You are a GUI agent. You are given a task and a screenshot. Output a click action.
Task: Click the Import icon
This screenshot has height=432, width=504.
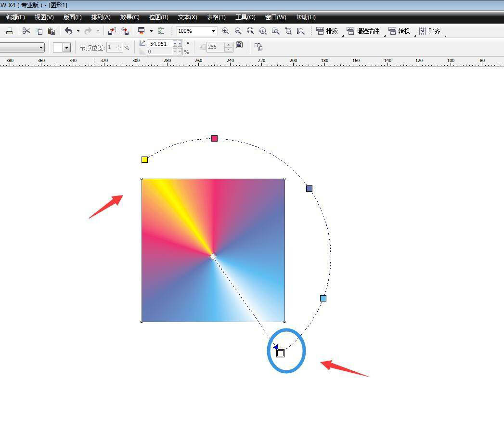click(x=112, y=31)
